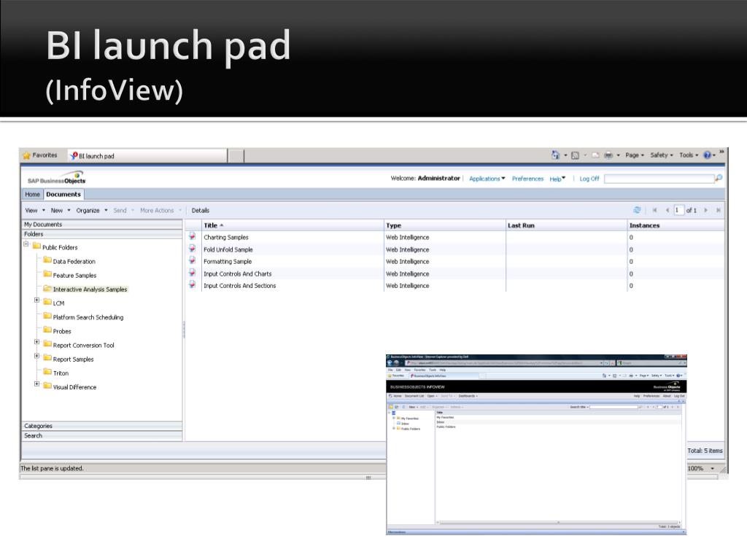This screenshot has height=560, width=747.
Task: Go to first page arrow
Action: click(x=654, y=210)
